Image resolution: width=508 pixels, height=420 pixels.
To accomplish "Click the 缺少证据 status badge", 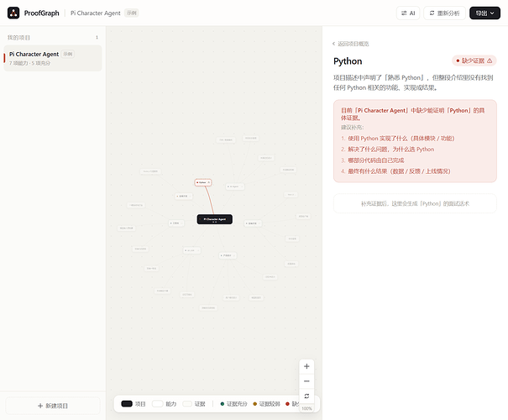I will point(474,60).
